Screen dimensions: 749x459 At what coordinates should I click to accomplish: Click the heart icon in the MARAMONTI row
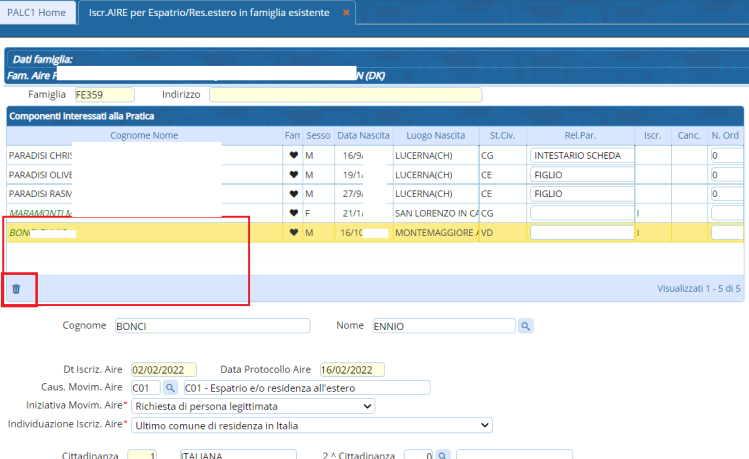(293, 213)
